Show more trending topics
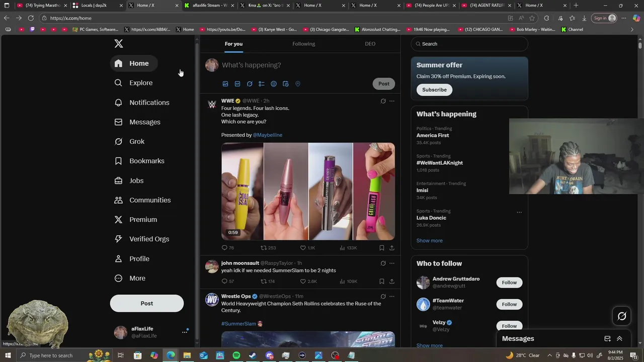Image resolution: width=644 pixels, height=362 pixels. (430, 241)
